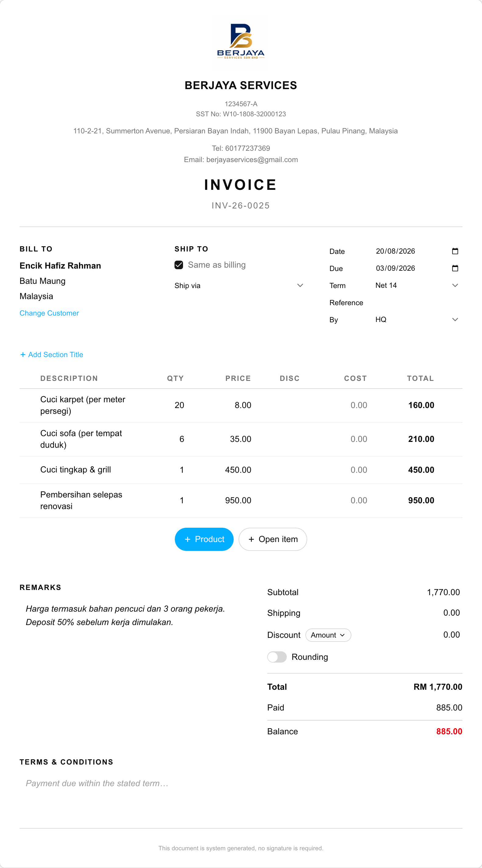Edit description Cuci tingkap & grill
Image resolution: width=482 pixels, height=868 pixels.
(75, 470)
